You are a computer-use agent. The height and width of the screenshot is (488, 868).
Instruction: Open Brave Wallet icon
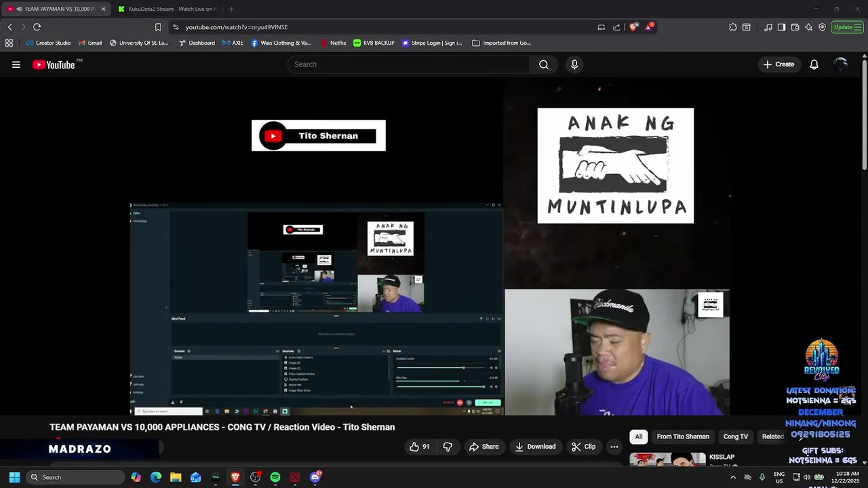(x=795, y=27)
